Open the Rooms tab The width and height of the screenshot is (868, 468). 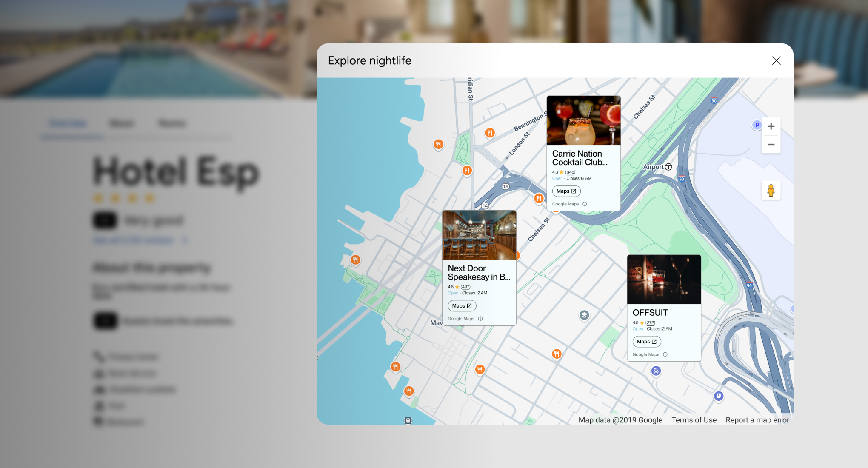coord(172,123)
